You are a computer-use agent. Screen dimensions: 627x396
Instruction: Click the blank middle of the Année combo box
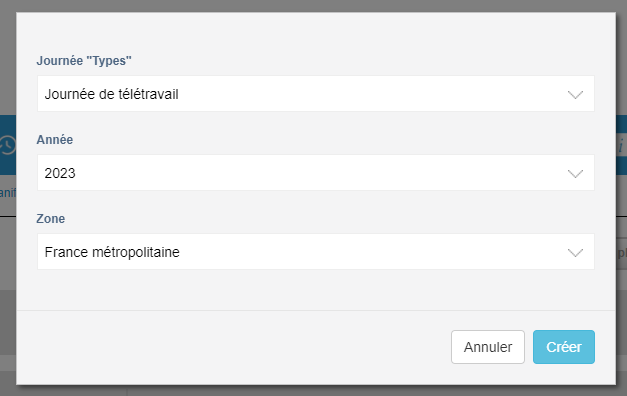(x=320, y=173)
